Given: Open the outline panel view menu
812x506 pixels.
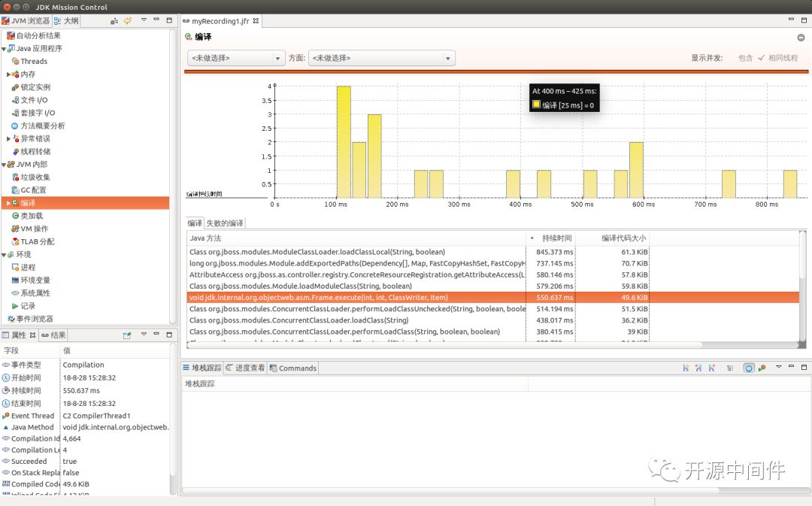Looking at the screenshot, I should point(144,20).
